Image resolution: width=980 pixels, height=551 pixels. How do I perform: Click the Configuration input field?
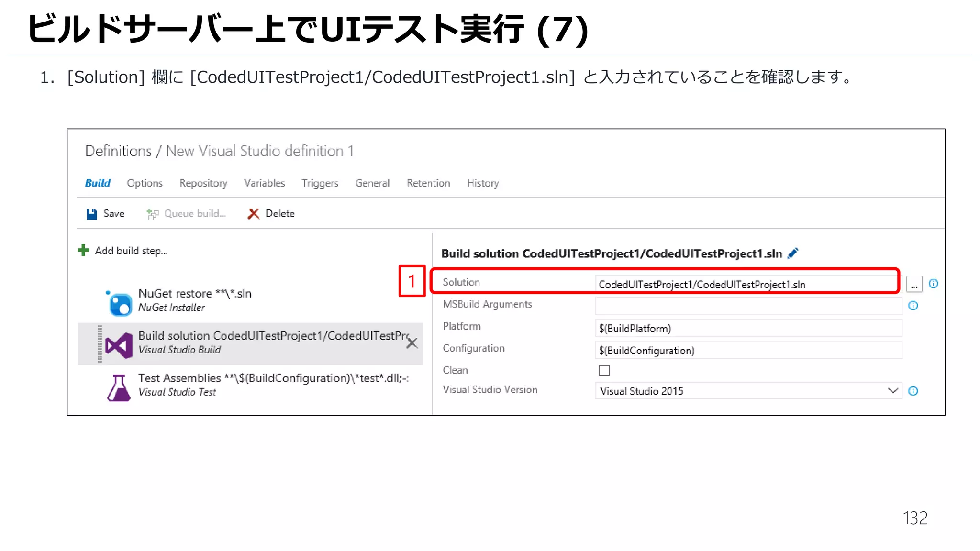[748, 350]
